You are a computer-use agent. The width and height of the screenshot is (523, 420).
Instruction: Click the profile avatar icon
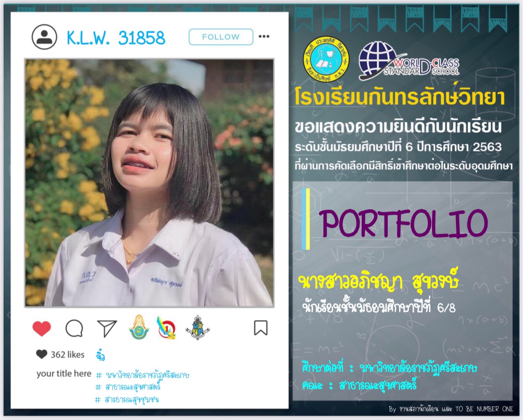coord(44,37)
